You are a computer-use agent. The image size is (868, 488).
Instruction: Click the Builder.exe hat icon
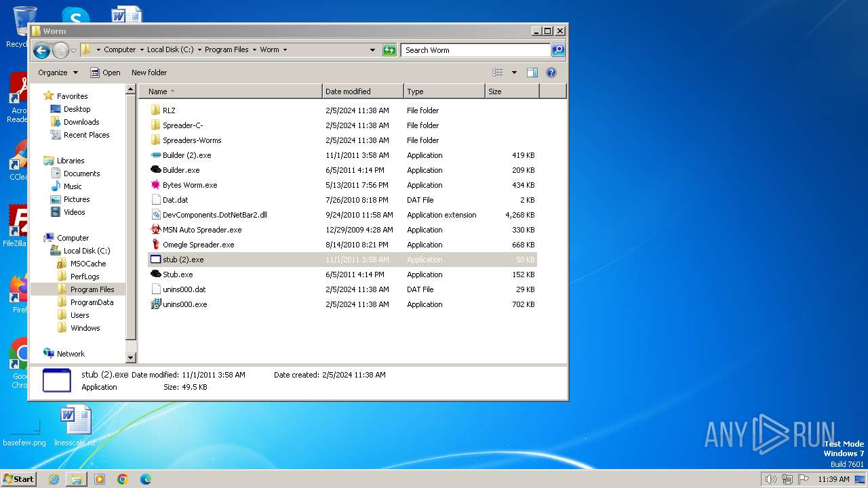coord(155,170)
